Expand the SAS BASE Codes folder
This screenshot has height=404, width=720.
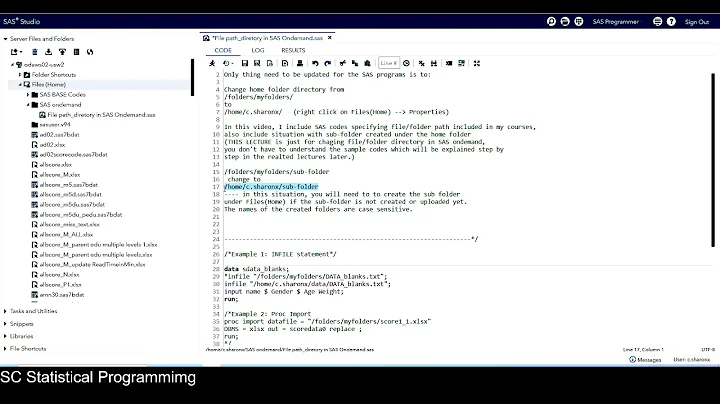tap(28, 95)
